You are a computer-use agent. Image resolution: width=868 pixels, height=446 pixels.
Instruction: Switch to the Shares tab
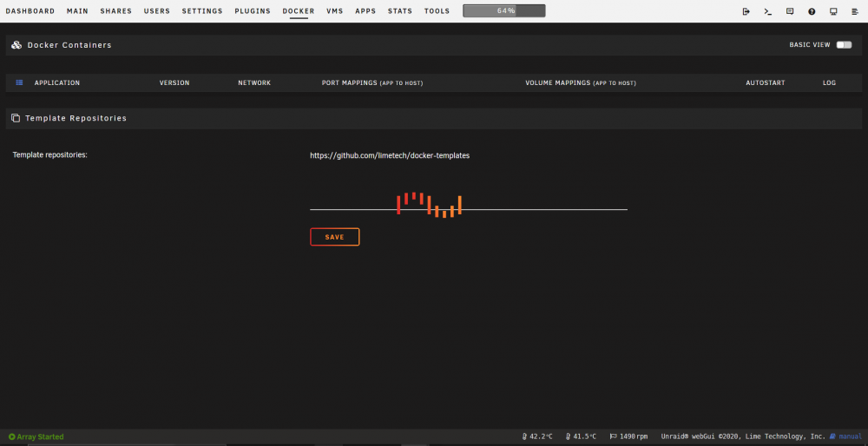click(x=116, y=11)
